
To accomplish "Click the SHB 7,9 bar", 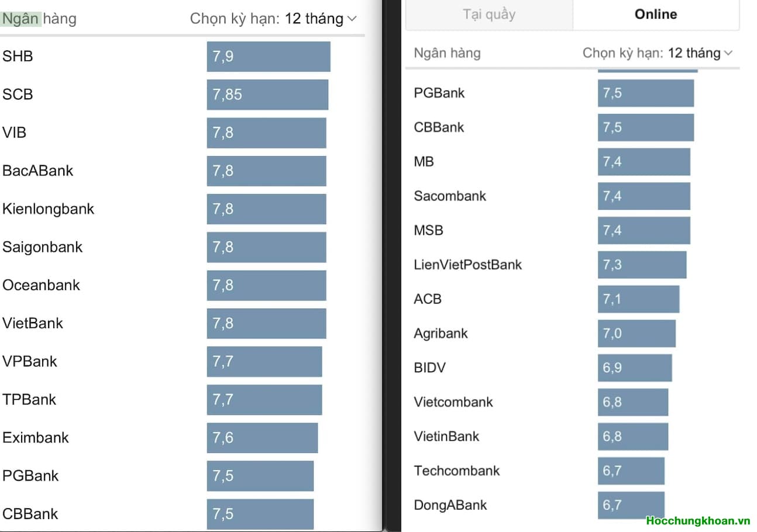I will tap(268, 57).
